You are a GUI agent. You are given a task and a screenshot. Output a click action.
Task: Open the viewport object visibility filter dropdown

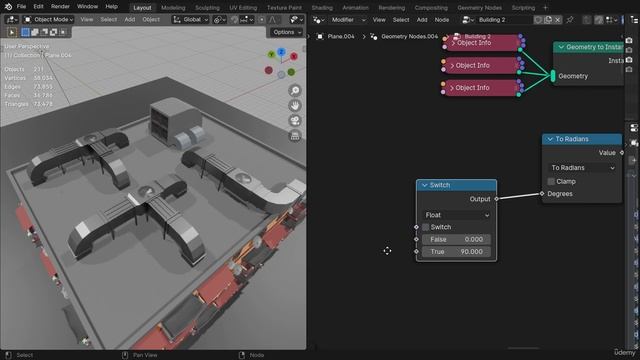[296, 20]
